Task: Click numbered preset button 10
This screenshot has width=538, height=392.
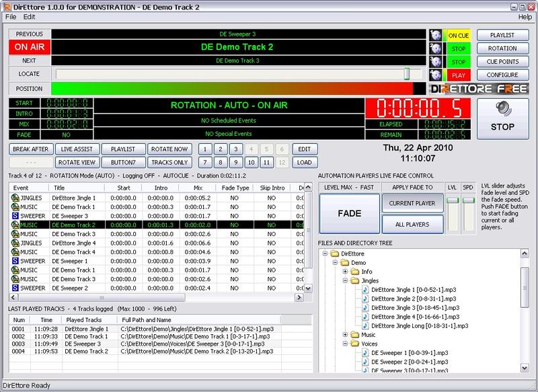Action: coord(251,162)
